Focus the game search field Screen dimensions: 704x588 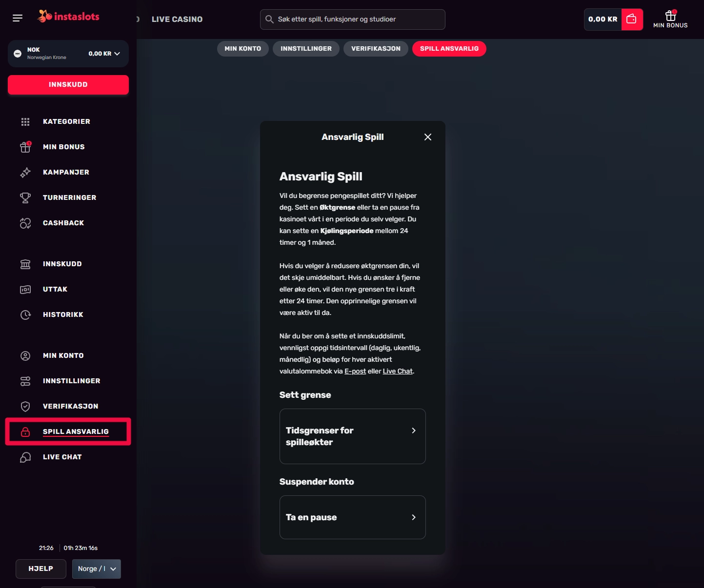pos(353,20)
